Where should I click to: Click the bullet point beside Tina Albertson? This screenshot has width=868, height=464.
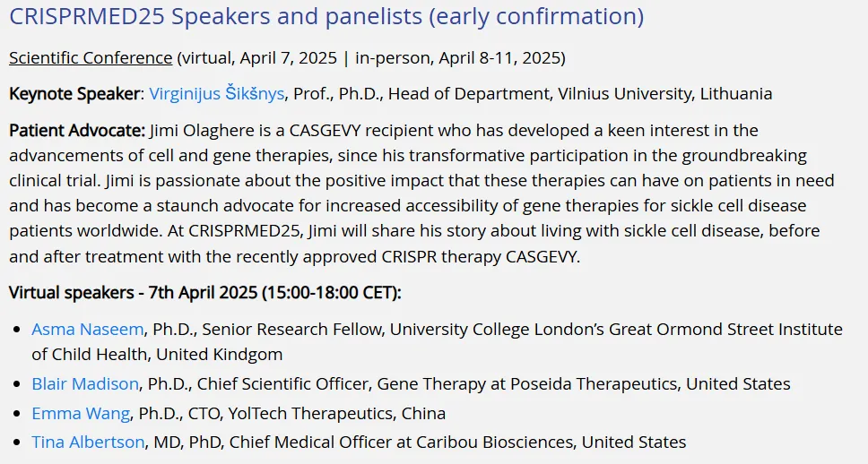pyautogui.click(x=15, y=443)
